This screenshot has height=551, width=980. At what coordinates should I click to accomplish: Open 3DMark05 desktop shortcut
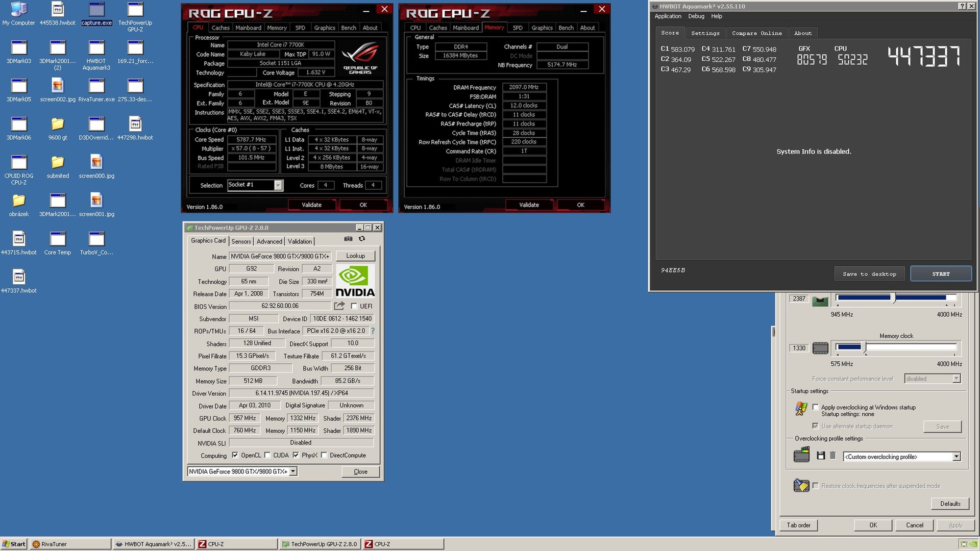coord(19,90)
